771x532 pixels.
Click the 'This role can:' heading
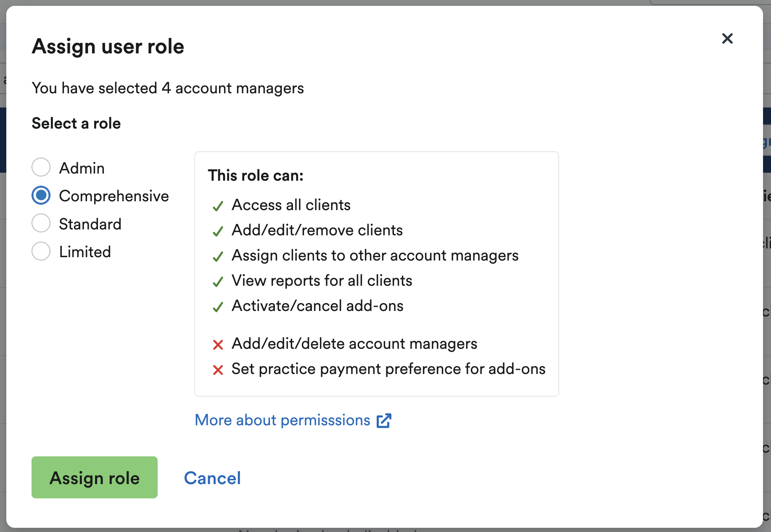(256, 176)
